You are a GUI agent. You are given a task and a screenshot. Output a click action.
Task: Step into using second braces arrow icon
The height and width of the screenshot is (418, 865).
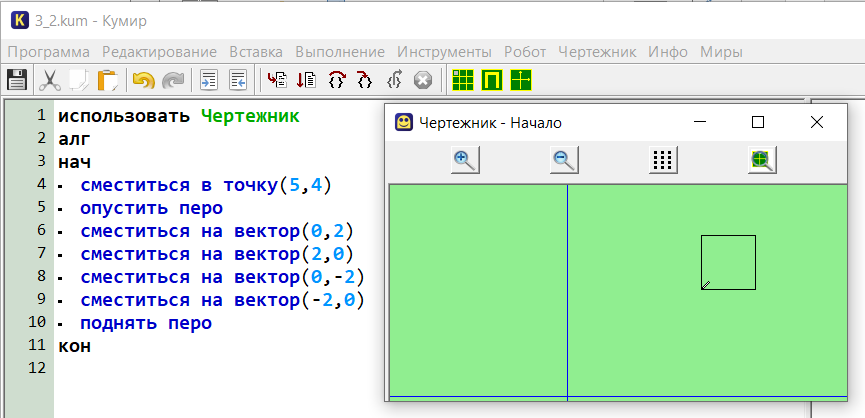click(x=364, y=81)
